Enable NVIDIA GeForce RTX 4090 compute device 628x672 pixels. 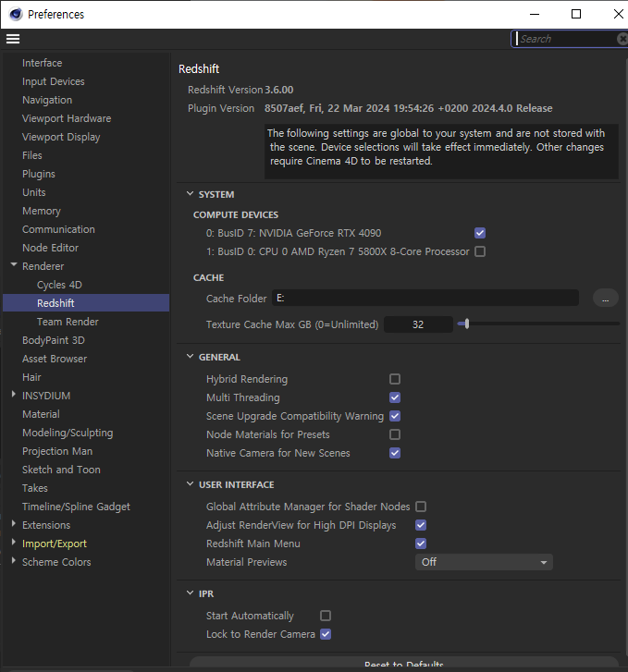click(x=480, y=233)
